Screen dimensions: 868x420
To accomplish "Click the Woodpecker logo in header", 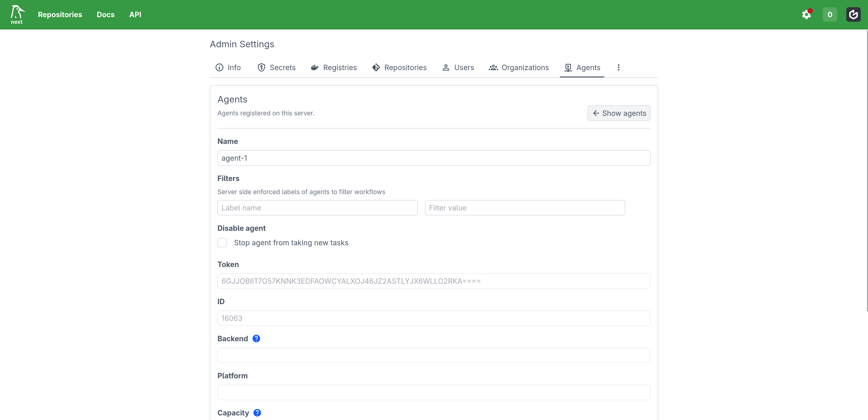I will click(17, 14).
